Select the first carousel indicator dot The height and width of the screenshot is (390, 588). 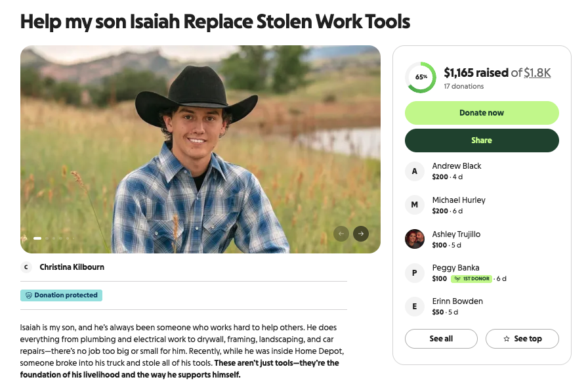(37, 238)
